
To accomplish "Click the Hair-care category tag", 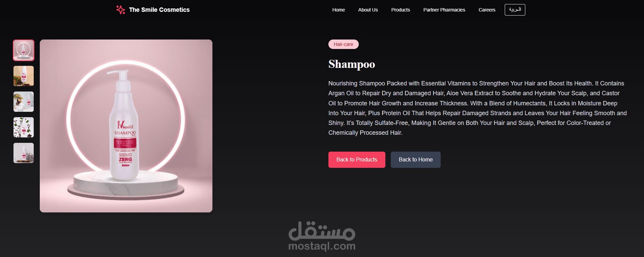I will tap(343, 44).
